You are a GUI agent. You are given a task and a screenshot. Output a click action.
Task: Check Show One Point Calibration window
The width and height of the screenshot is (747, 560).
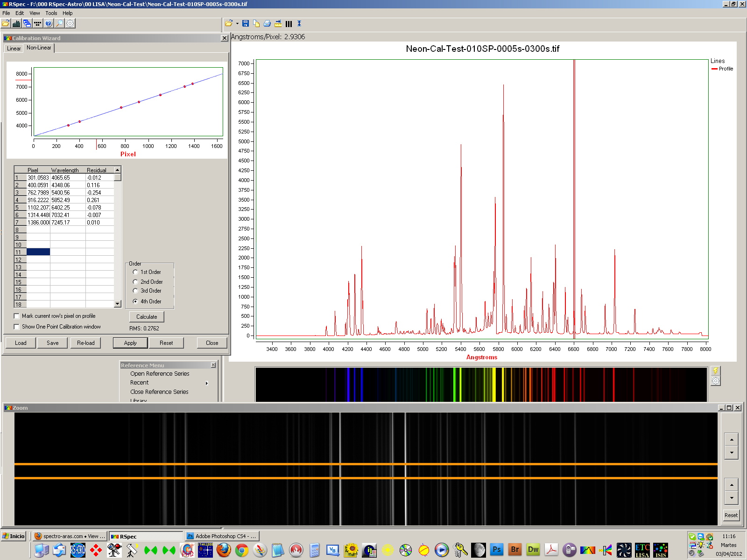pyautogui.click(x=17, y=327)
